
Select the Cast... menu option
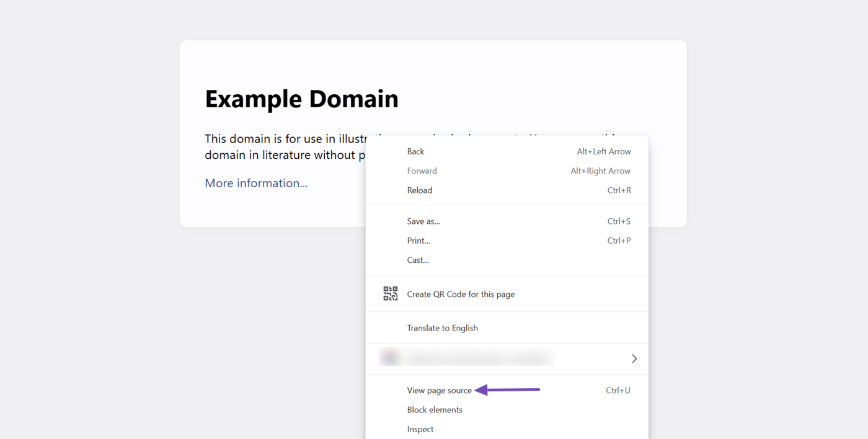418,260
